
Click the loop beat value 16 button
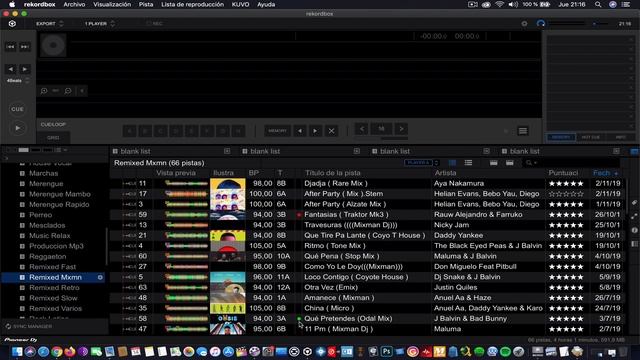tap(381, 129)
